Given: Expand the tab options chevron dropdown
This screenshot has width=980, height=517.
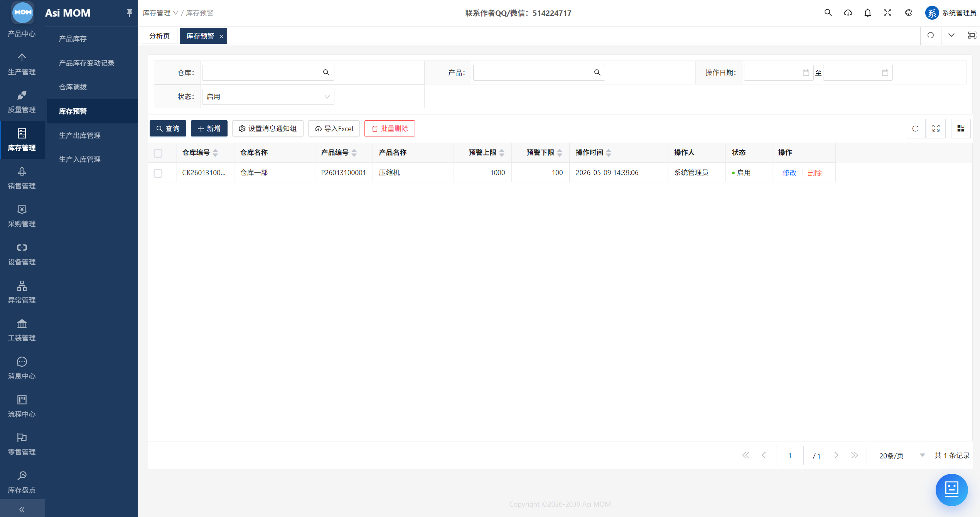Looking at the screenshot, I should pyautogui.click(x=951, y=35).
